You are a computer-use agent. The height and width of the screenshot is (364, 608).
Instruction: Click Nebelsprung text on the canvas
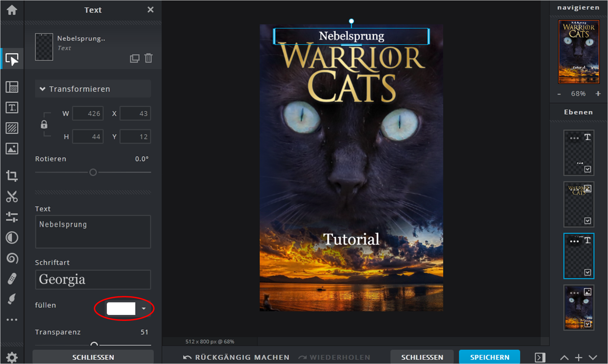coord(351,36)
